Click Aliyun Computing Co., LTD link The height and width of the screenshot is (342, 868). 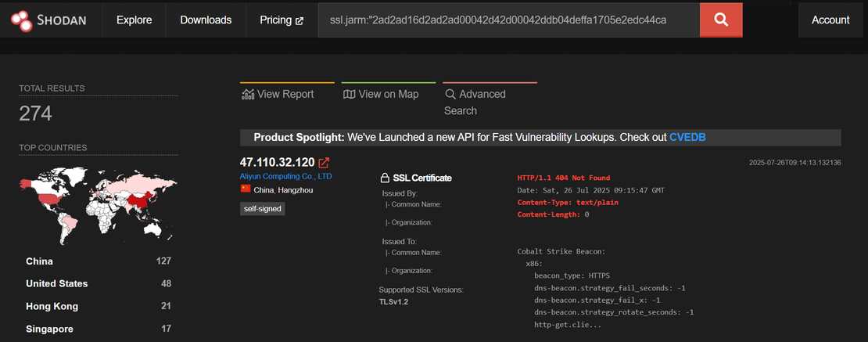(x=285, y=176)
